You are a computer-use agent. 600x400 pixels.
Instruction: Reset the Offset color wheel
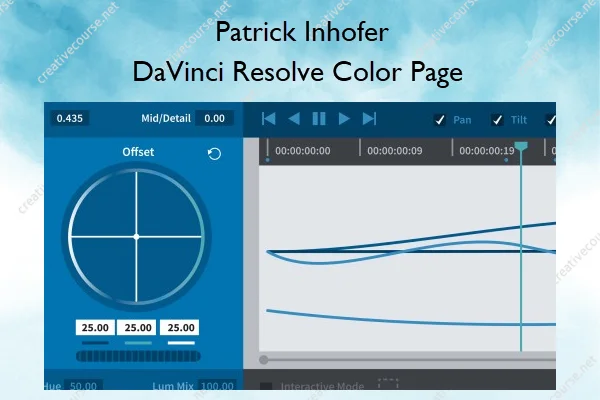pos(214,153)
